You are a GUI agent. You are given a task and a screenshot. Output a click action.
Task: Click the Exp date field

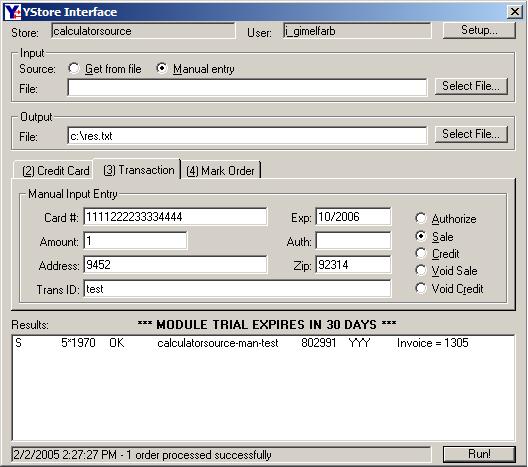tap(353, 216)
